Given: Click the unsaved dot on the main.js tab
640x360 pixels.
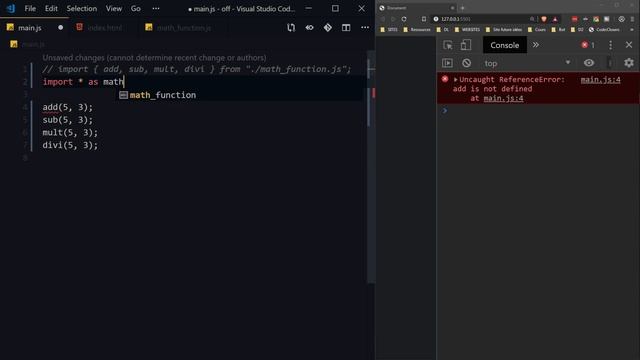Looking at the screenshot, I should 60,28.
